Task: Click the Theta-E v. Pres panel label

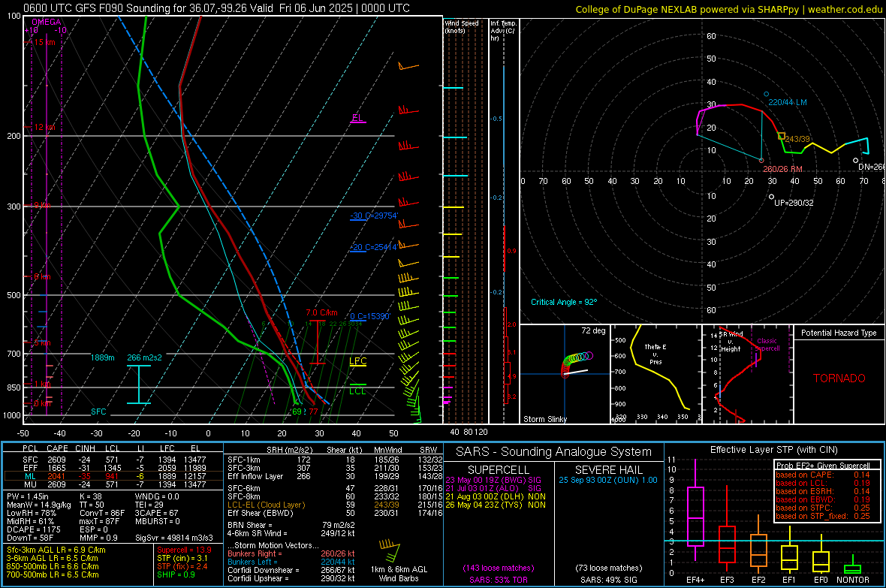Action: [x=655, y=354]
